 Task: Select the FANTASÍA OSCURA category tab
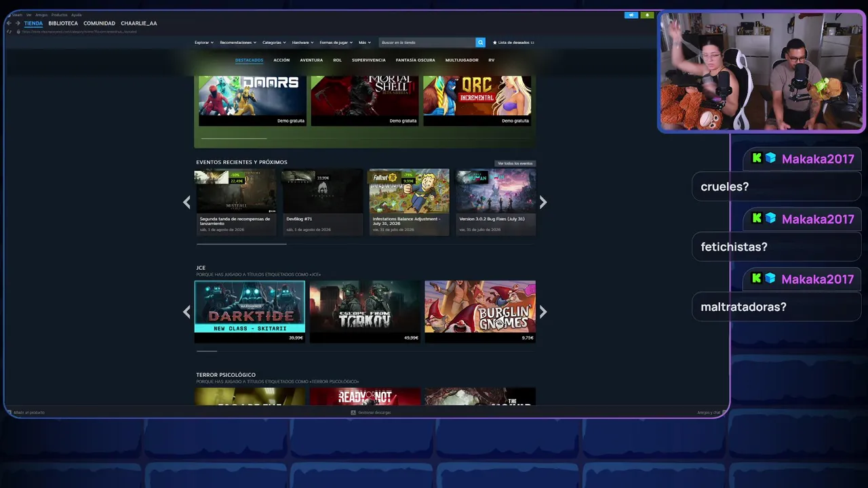pos(416,60)
